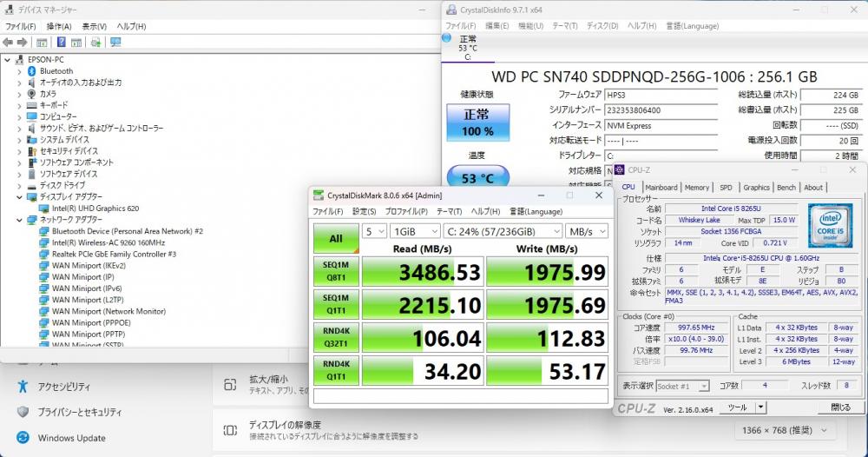Select the Bluetooth icon in the device tree
Screen dimensions: 868x457
point(31,71)
